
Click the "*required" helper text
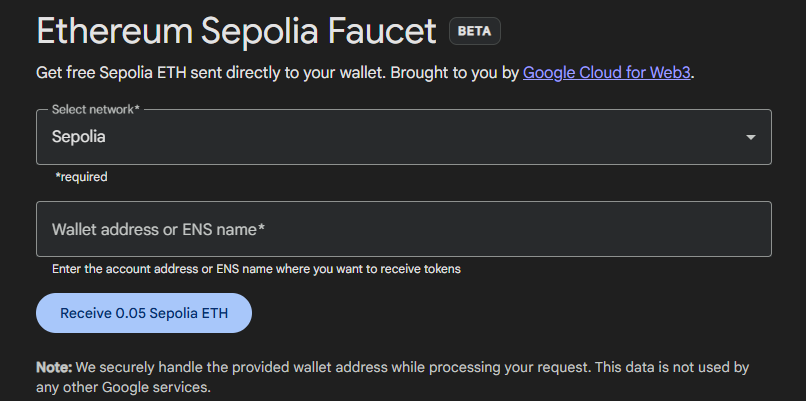(x=81, y=177)
